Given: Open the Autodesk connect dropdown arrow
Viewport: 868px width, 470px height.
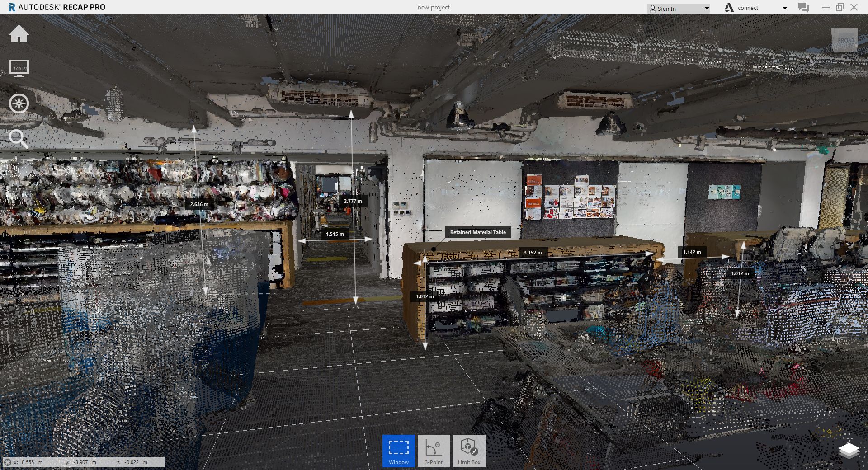Looking at the screenshot, I should [784, 8].
